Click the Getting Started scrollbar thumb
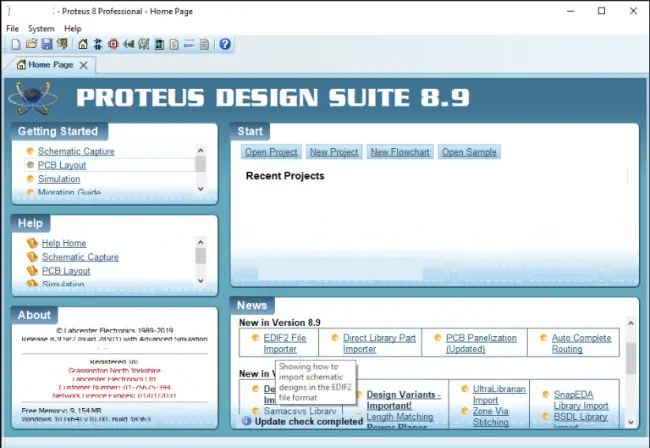 click(x=201, y=164)
